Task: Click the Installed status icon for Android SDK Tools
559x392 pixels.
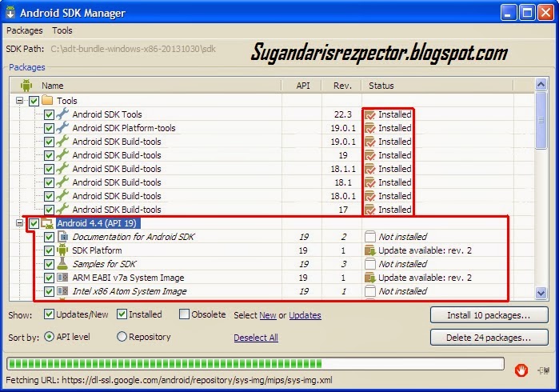Action: pos(370,115)
